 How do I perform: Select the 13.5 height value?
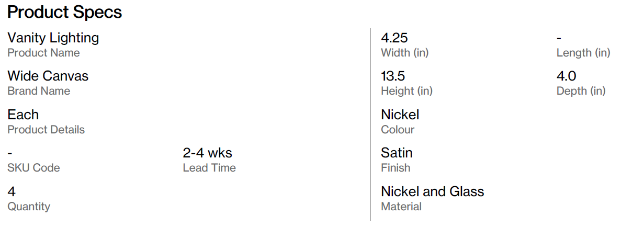pyautogui.click(x=393, y=76)
